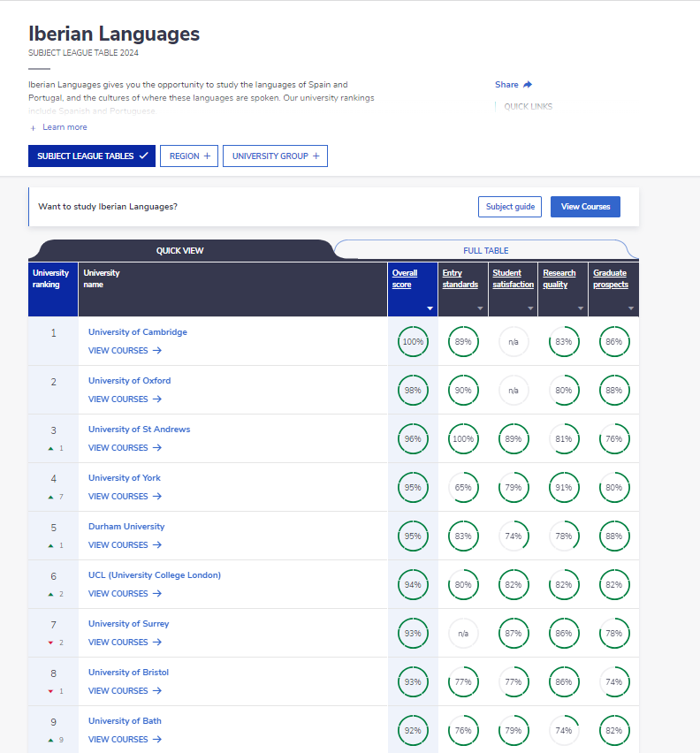This screenshot has width=700, height=753.
Task: Open the Subject guide button
Action: pos(510,207)
